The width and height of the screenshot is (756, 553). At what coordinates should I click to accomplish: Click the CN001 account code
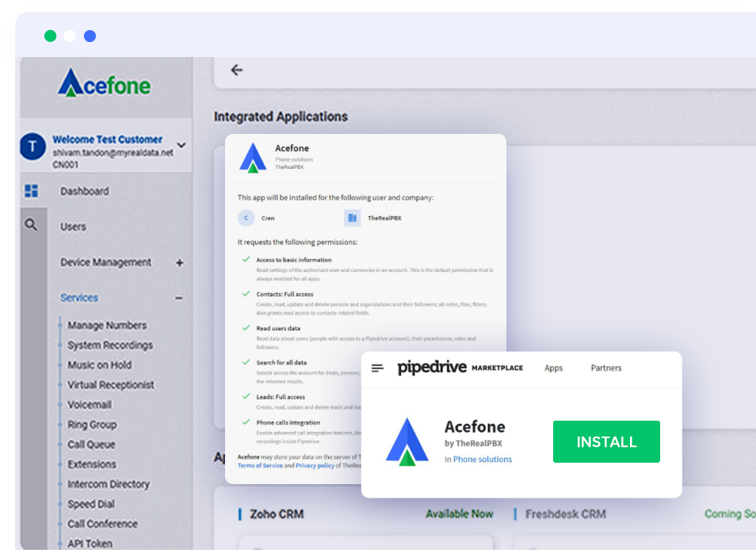click(x=65, y=165)
